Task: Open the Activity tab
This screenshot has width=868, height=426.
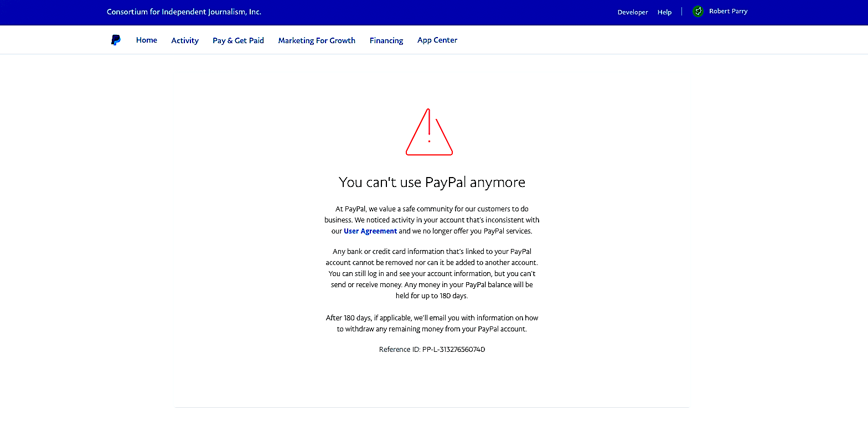Action: click(x=185, y=40)
